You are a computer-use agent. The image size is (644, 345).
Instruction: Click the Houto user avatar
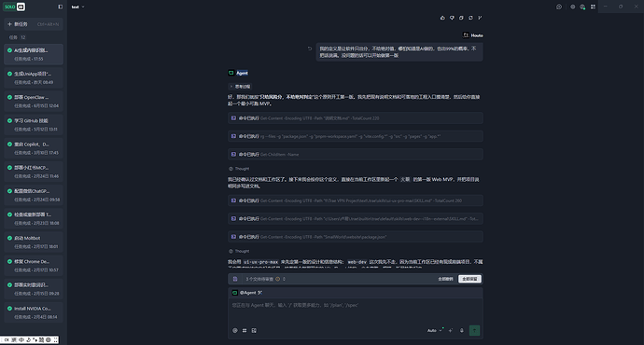point(466,35)
